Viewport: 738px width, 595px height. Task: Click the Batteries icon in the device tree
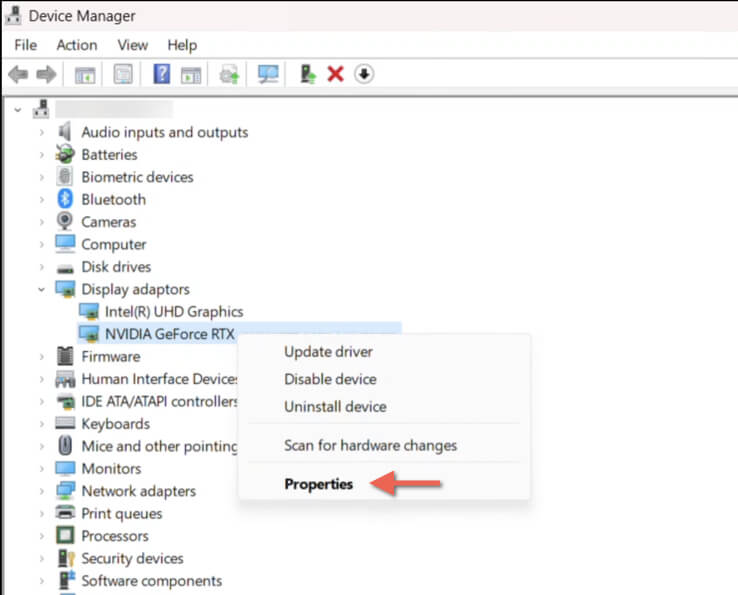65,154
